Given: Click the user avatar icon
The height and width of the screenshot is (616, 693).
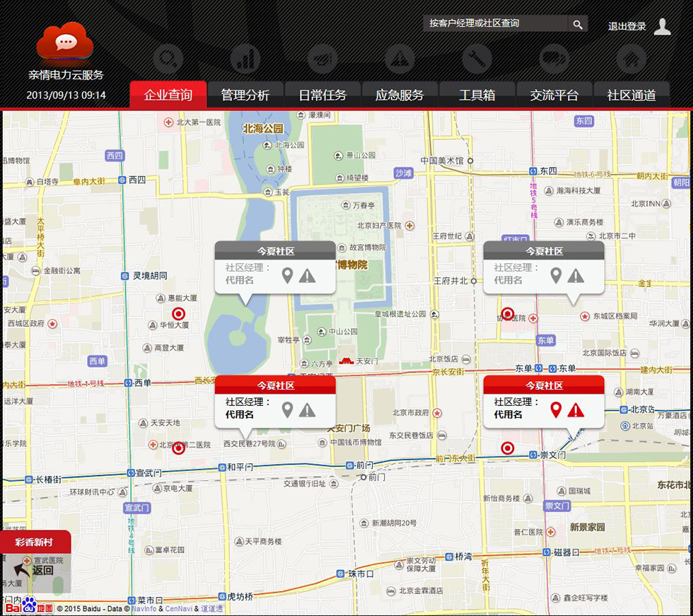Looking at the screenshot, I should pyautogui.click(x=662, y=26).
